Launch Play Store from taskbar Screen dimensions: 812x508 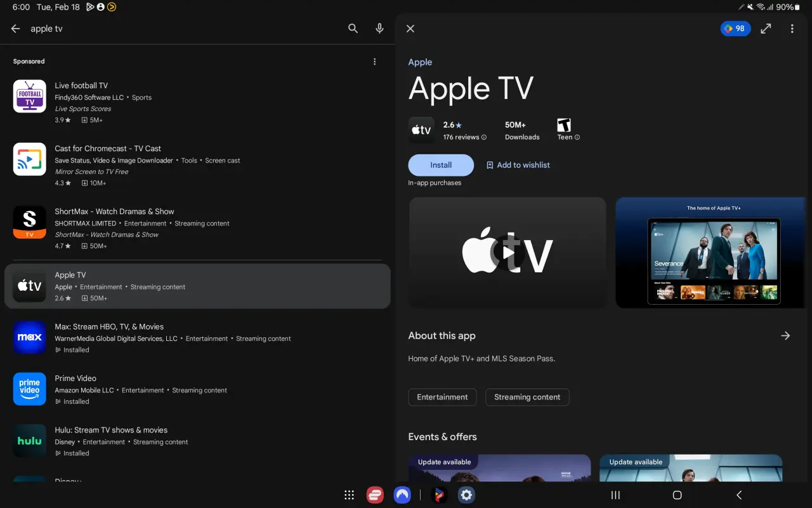click(438, 495)
